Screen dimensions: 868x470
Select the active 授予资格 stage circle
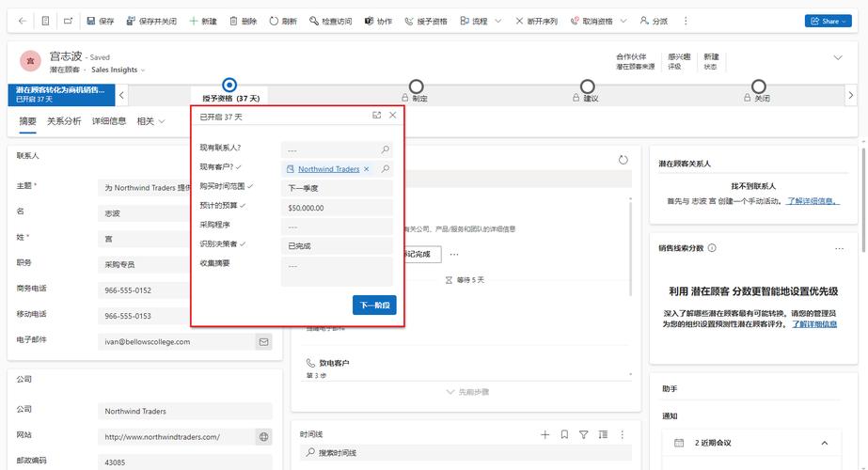tap(229, 86)
